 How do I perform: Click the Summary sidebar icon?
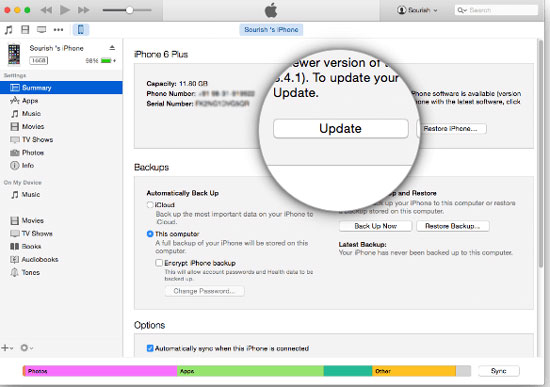point(15,88)
